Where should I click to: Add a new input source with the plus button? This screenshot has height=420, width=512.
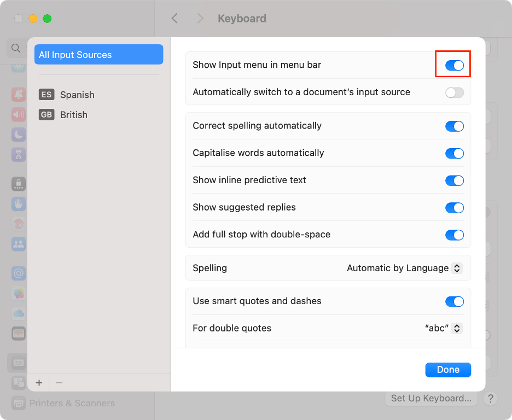[x=39, y=383]
